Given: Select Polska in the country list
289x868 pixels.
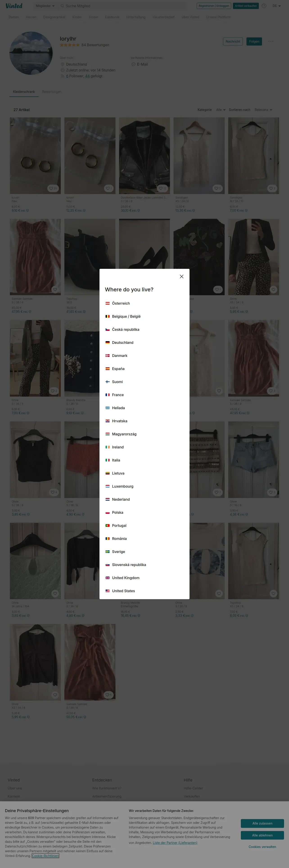Looking at the screenshot, I should [x=144, y=512].
